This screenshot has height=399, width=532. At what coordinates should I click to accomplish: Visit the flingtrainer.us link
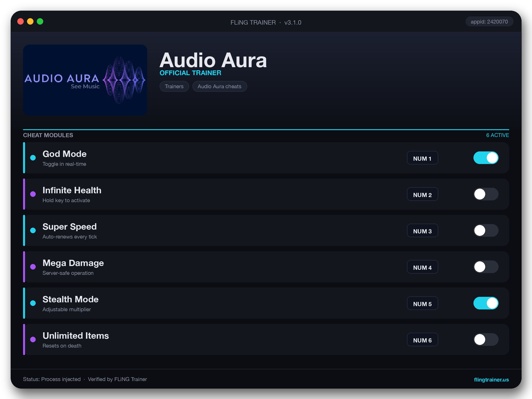491,379
